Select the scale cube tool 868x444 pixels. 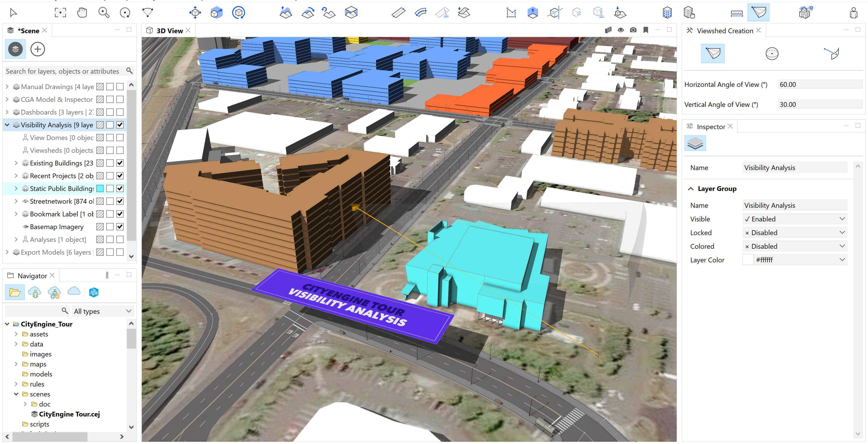point(216,13)
